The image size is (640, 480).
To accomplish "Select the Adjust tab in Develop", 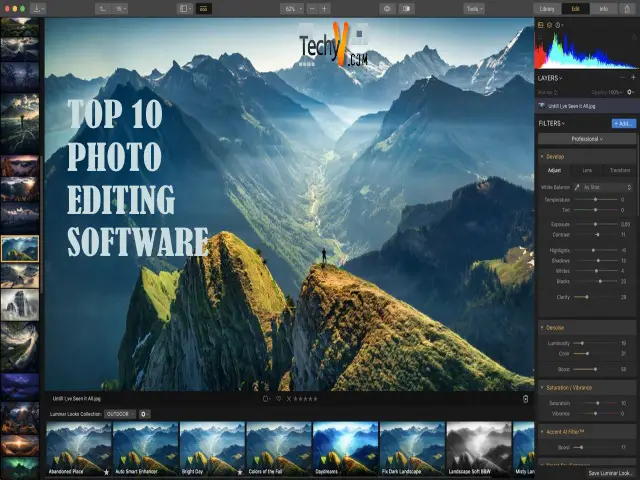I will tap(554, 171).
